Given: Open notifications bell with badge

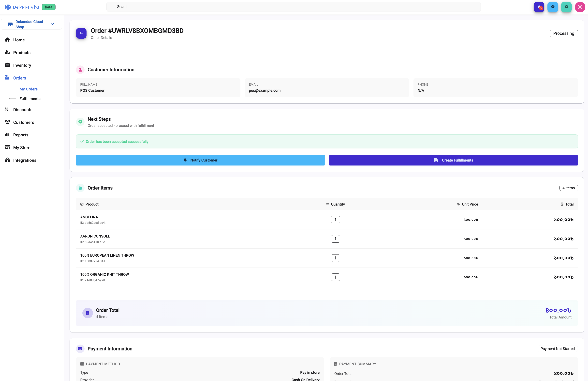Looking at the screenshot, I should 539,7.
